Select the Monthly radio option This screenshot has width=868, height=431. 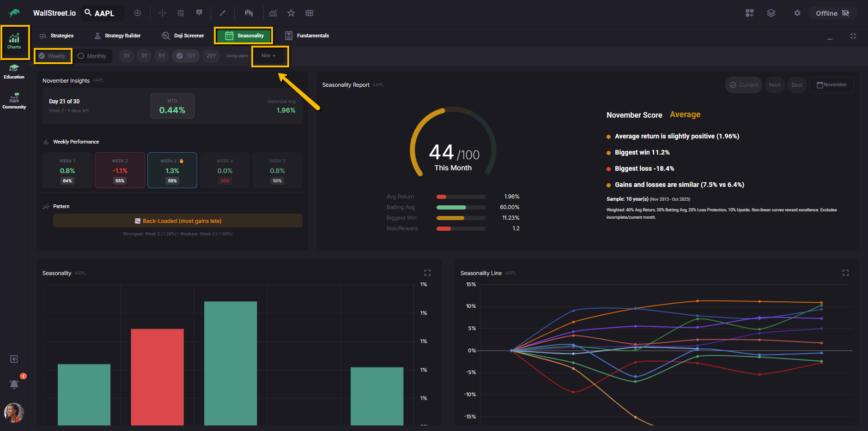(92, 56)
